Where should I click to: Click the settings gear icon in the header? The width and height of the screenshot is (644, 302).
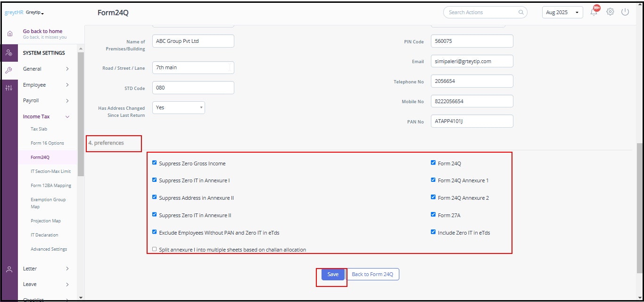click(610, 12)
